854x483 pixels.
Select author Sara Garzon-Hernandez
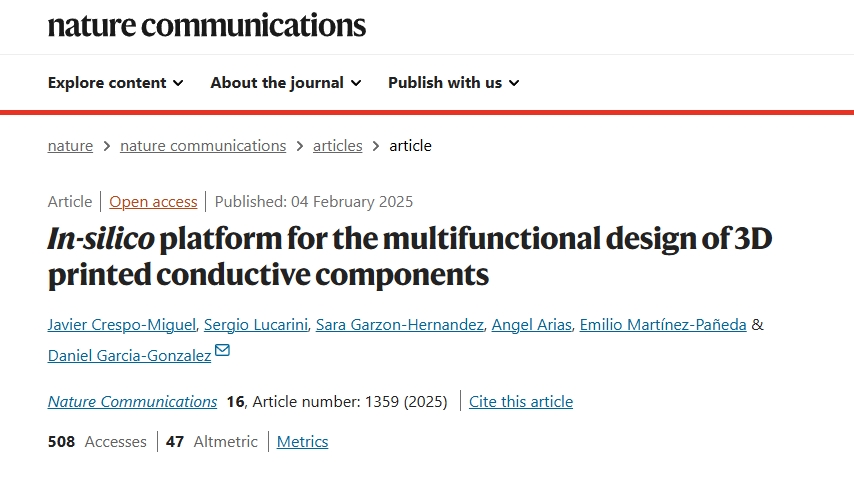(x=399, y=325)
